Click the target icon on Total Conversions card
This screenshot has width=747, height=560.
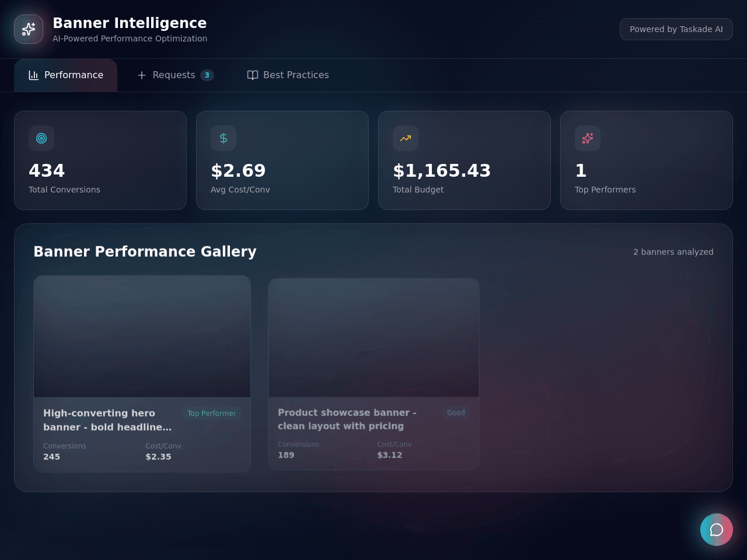tap(41, 138)
